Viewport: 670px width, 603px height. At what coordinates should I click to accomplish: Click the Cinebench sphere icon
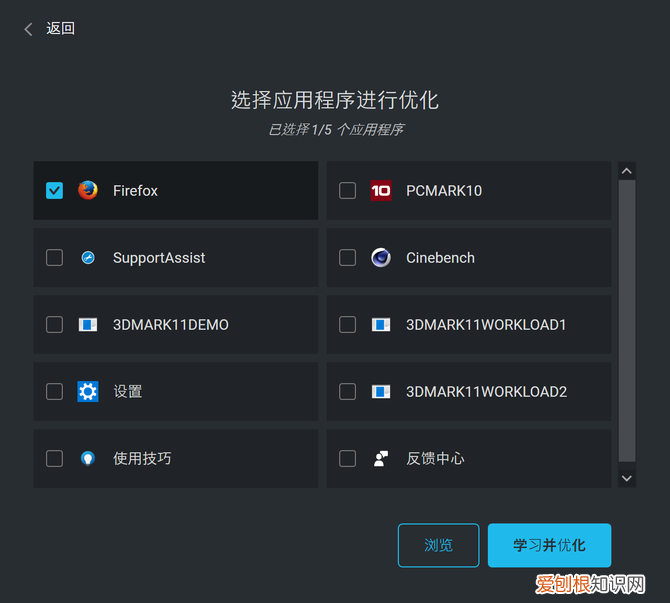[x=381, y=258]
